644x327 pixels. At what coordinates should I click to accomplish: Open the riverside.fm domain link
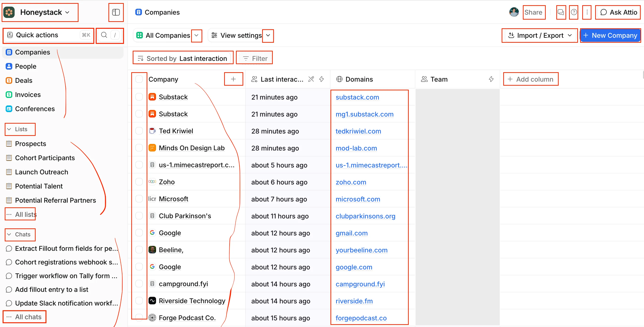(354, 301)
